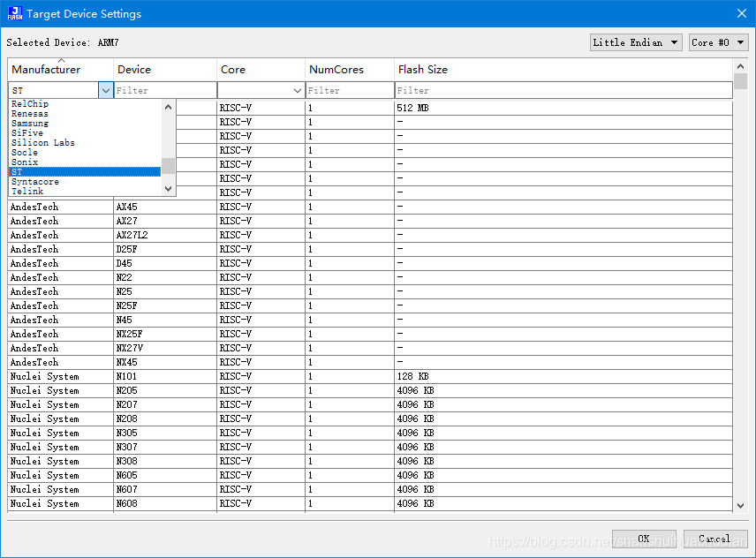Click the 128 KB flash size cell
This screenshot has height=558, width=756.
pos(563,376)
